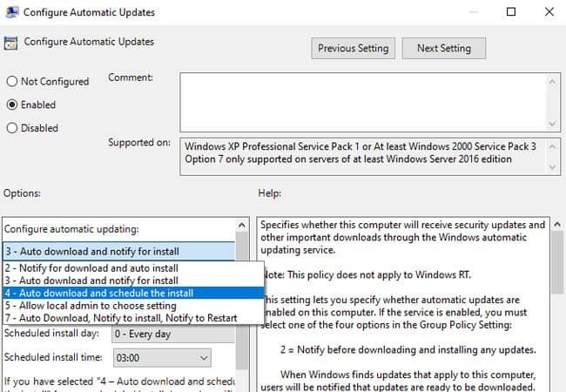Click Supported on box scroll down arrow
The image size is (566, 392).
552,166
